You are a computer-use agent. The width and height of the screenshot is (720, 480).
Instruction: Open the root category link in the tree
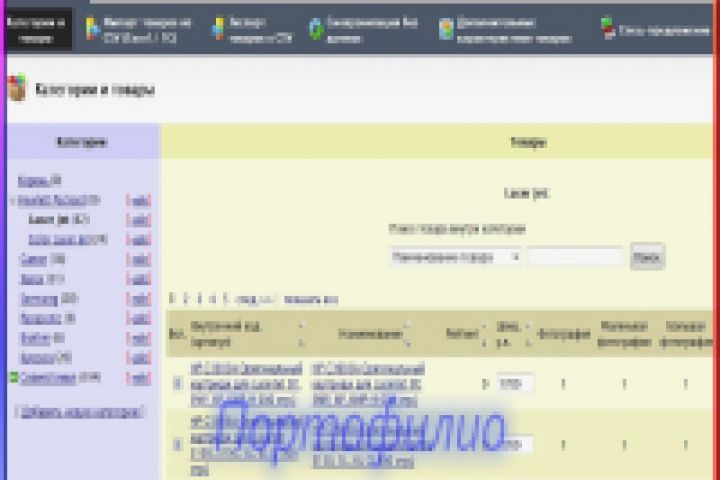(x=34, y=181)
